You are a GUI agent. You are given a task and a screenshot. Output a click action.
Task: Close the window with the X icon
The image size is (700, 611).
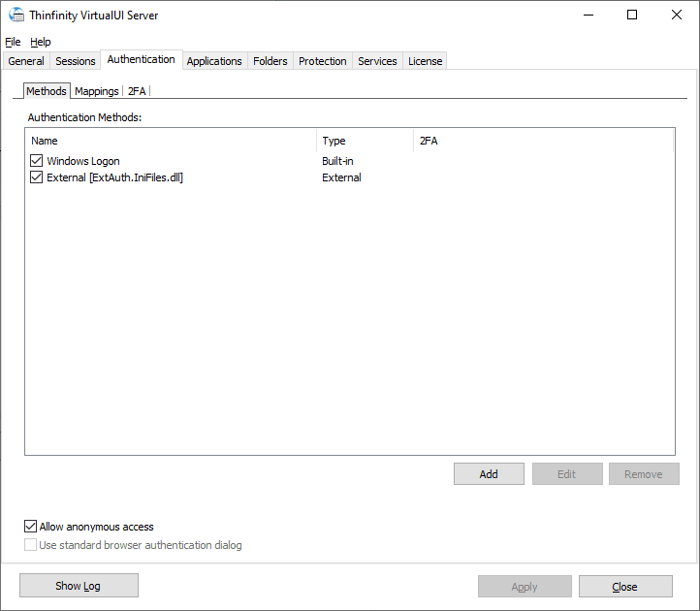click(677, 15)
